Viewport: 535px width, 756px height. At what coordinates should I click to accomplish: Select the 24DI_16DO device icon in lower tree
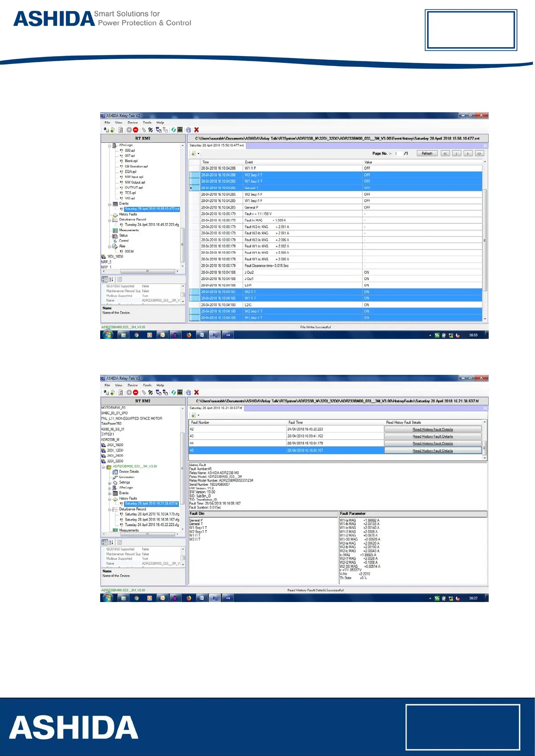point(104,445)
